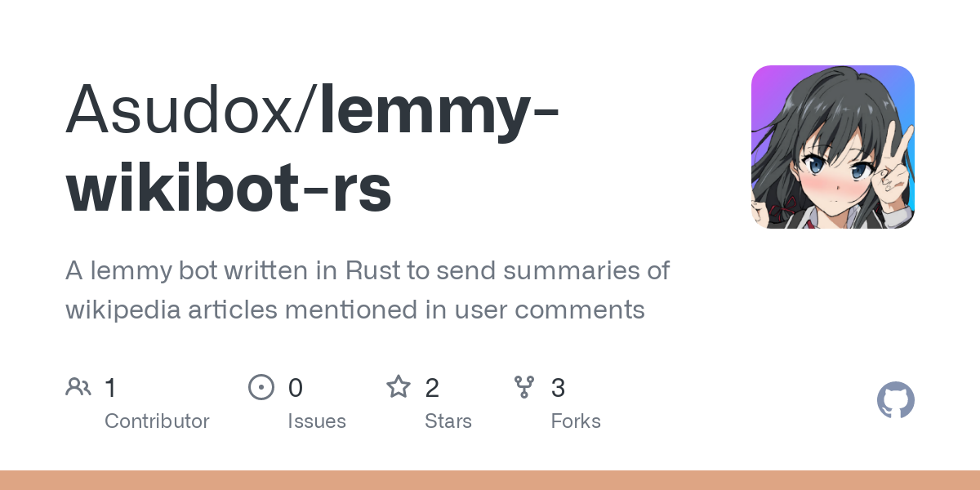Image resolution: width=980 pixels, height=490 pixels.
Task: Click the Issues label
Action: [317, 421]
